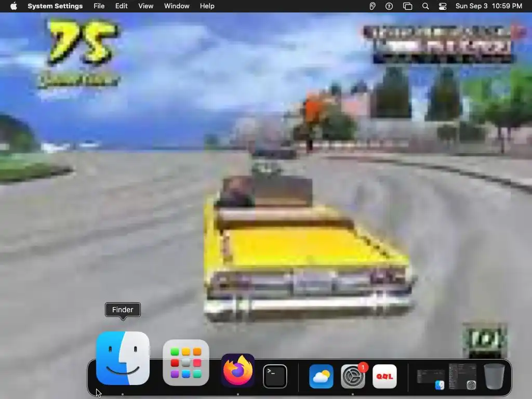This screenshot has height=399, width=532.
Task: Click the fingerprint-shaped icon in the menu bar
Action: tap(372, 6)
